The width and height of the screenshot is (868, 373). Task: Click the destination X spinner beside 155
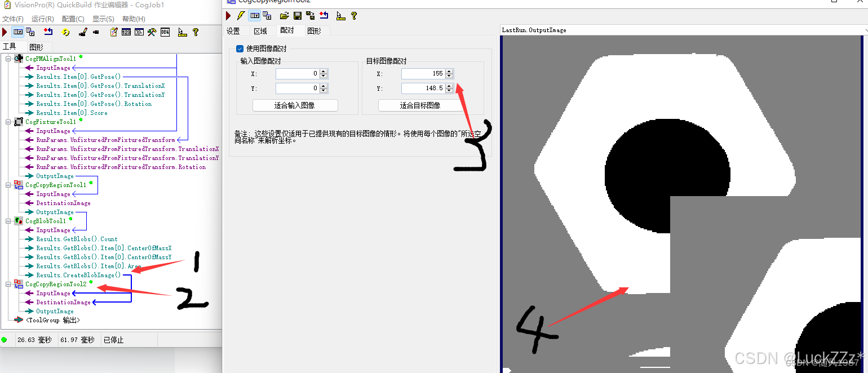(449, 74)
